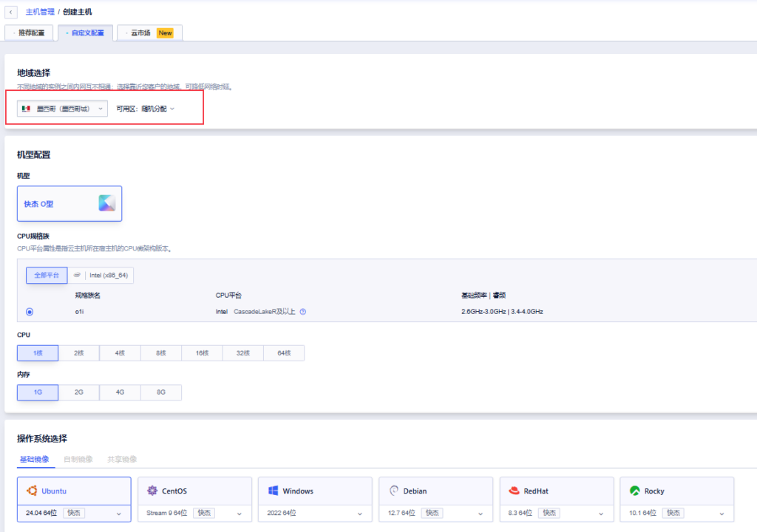Viewport: 757px width, 532px height.
Task: Select 4G memory option
Action: click(x=120, y=392)
